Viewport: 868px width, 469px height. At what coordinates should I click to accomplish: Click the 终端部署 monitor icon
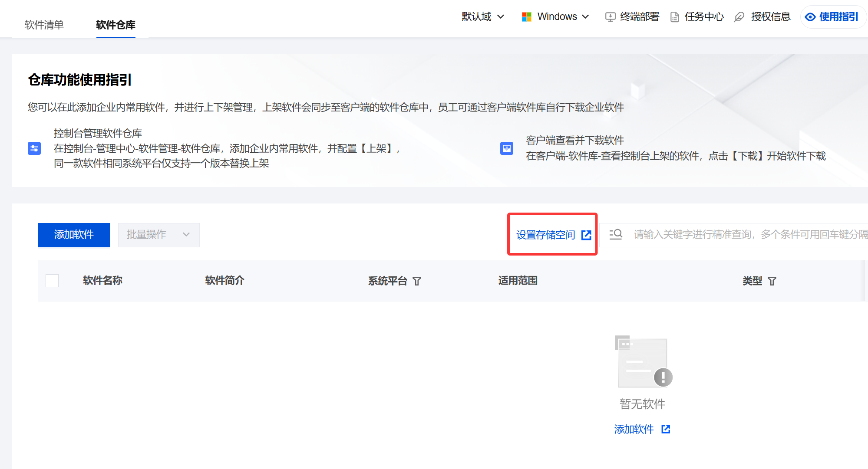pos(610,17)
